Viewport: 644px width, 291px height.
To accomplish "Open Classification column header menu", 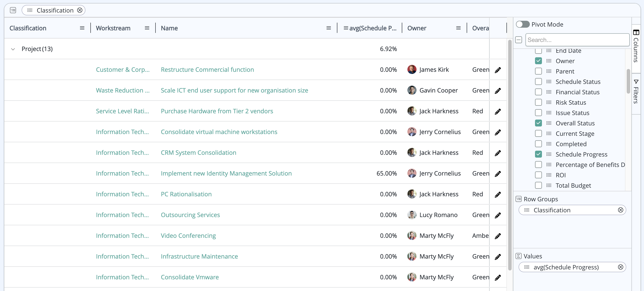I will (82, 28).
